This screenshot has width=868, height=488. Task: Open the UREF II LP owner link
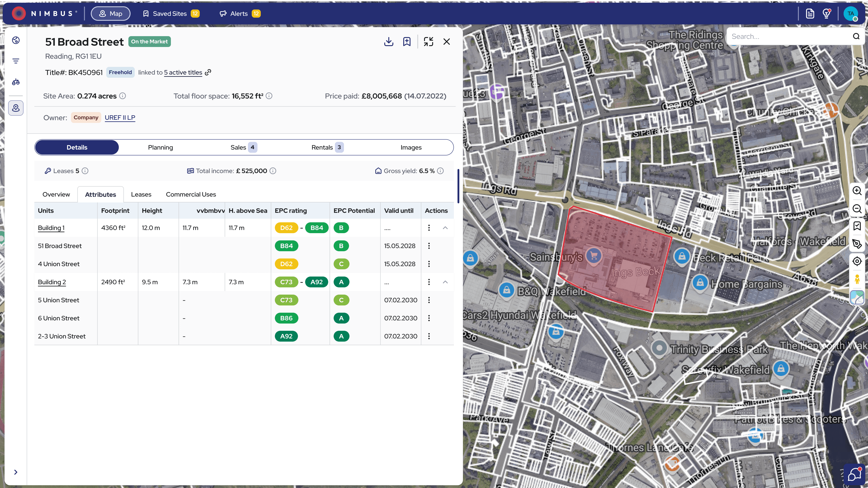pyautogui.click(x=120, y=117)
